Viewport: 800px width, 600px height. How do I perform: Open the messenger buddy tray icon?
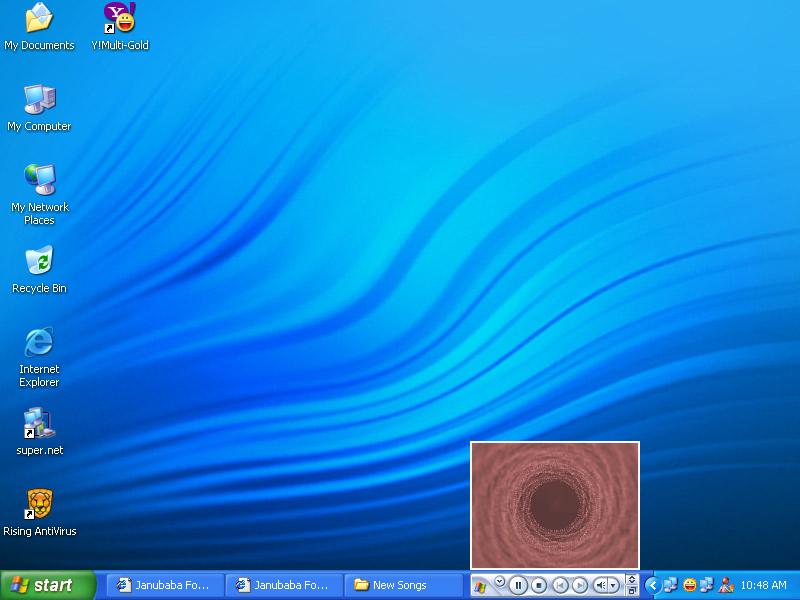(726, 585)
